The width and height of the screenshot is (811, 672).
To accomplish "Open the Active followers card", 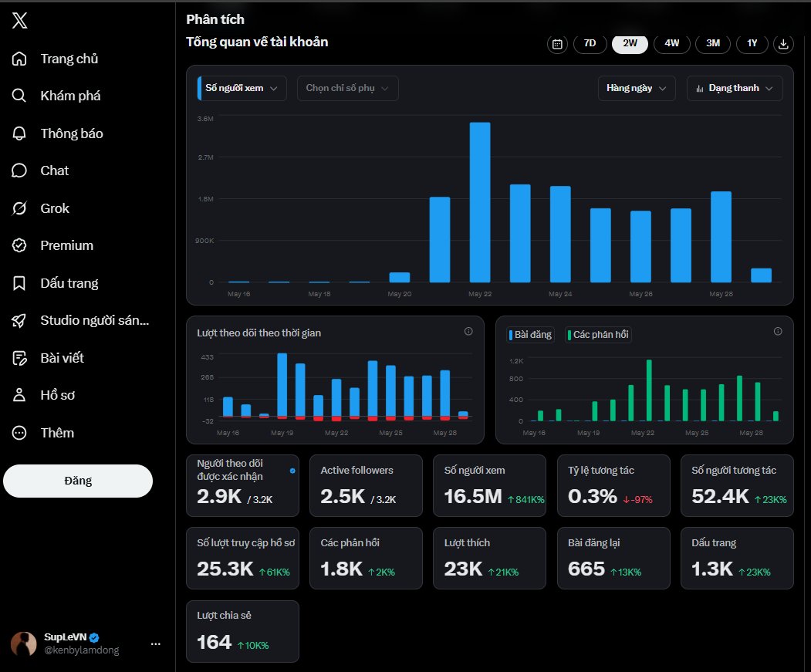I will coord(366,486).
